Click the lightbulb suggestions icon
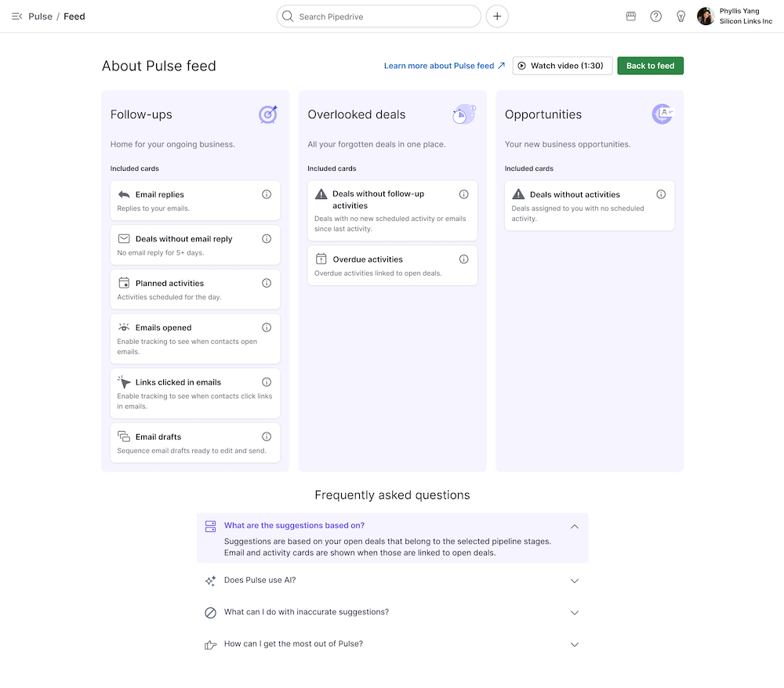The image size is (784, 688). [x=681, y=16]
